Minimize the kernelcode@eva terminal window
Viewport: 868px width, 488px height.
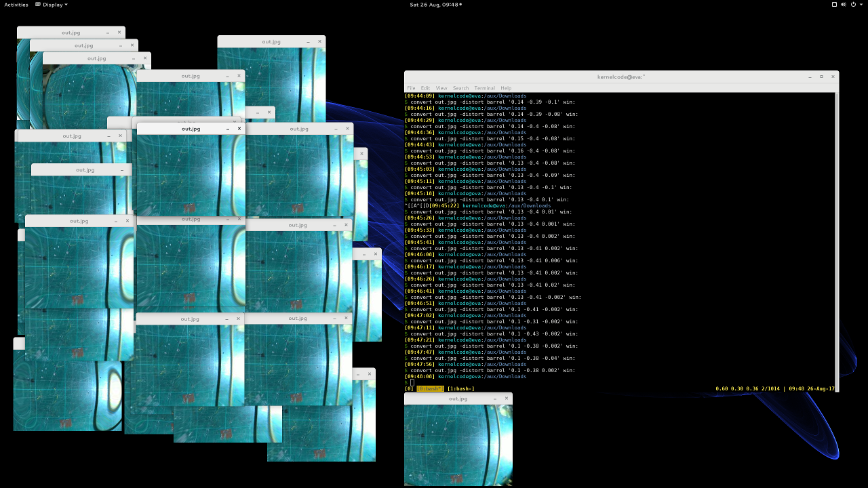[x=810, y=77]
